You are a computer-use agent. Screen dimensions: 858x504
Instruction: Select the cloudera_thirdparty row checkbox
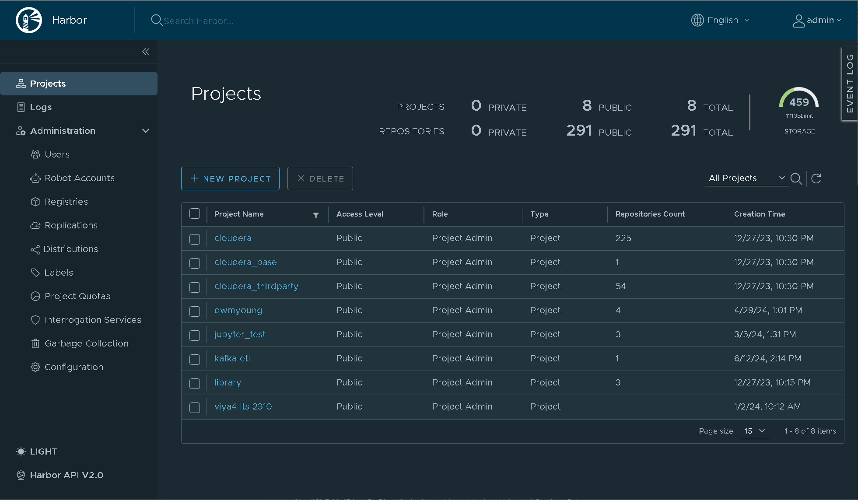[195, 287]
